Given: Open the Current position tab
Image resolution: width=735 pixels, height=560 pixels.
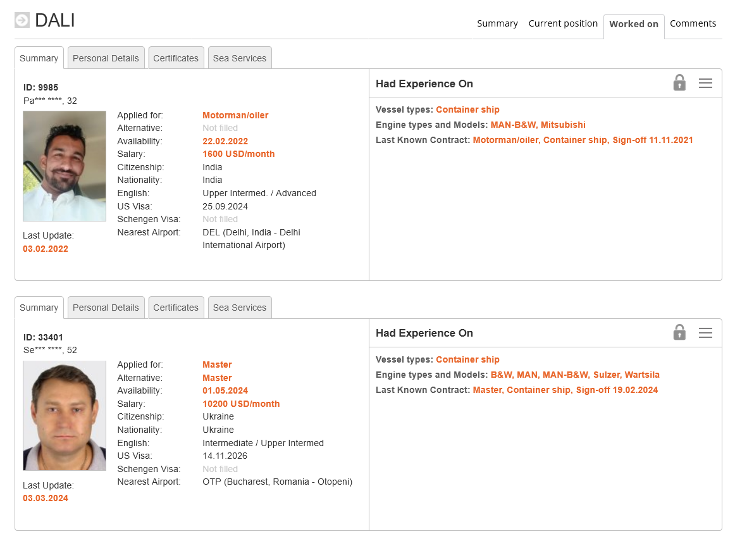Looking at the screenshot, I should click(x=563, y=23).
